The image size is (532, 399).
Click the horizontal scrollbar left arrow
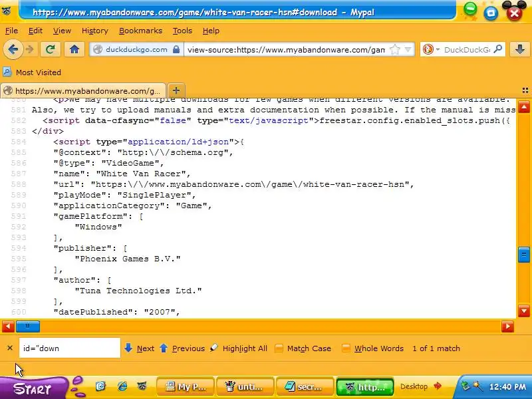pyautogui.click(x=8, y=327)
